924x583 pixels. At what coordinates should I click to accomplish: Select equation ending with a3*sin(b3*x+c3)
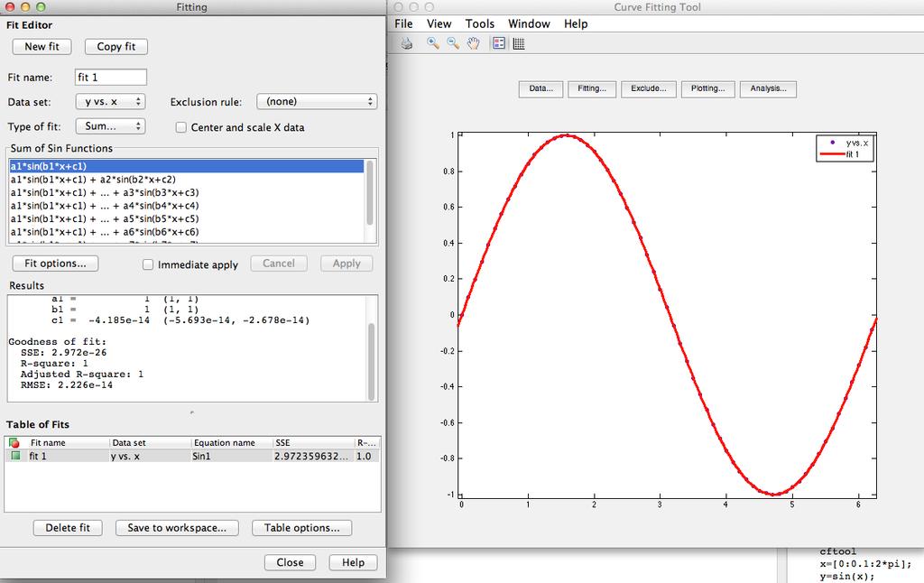[x=187, y=192]
